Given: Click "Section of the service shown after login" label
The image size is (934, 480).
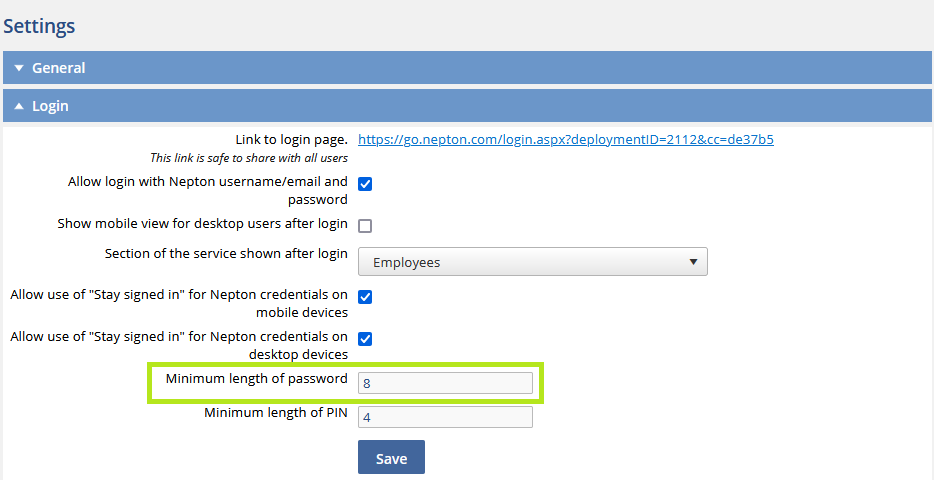Looking at the screenshot, I should pyautogui.click(x=226, y=254).
